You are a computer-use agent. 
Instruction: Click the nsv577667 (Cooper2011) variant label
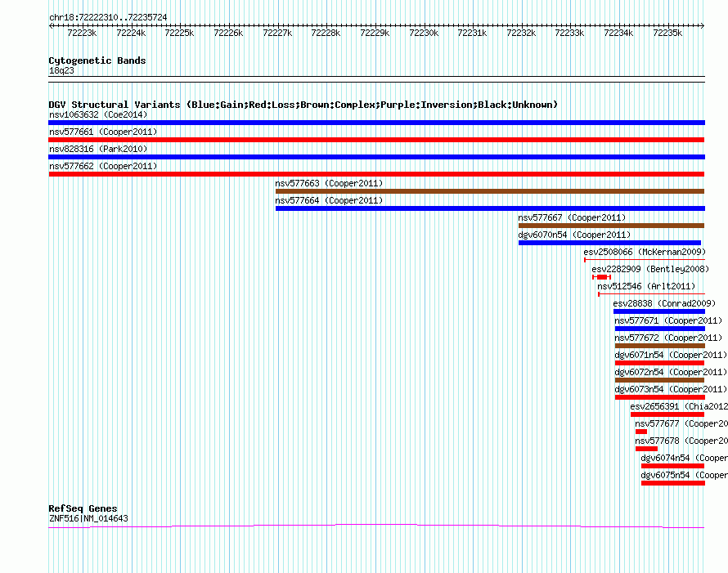(x=572, y=217)
